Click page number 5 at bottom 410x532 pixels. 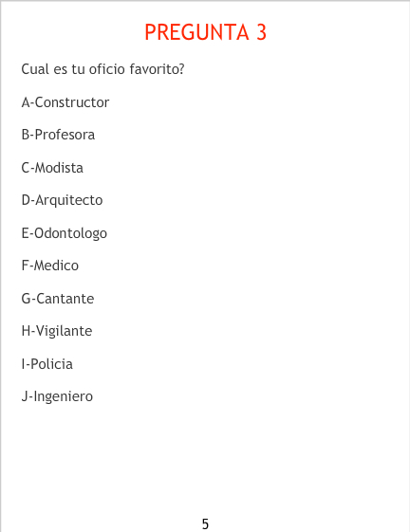(x=205, y=523)
